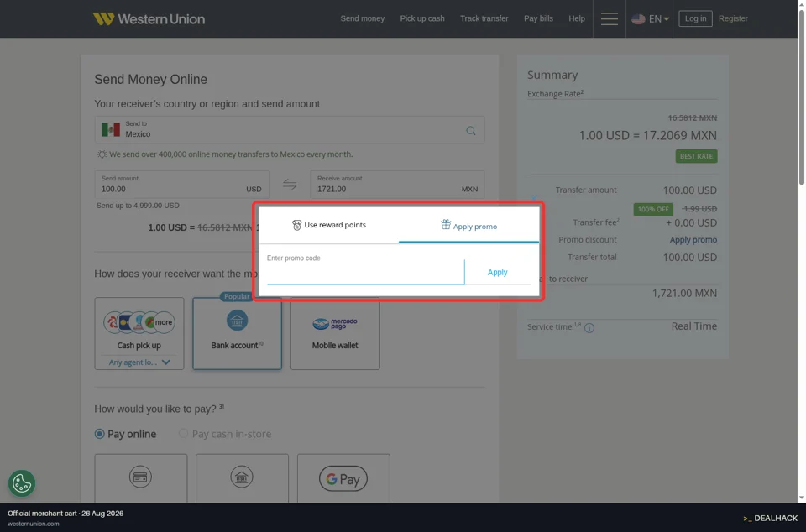Click the Service time info icon
The image size is (806, 532).
tap(589, 327)
